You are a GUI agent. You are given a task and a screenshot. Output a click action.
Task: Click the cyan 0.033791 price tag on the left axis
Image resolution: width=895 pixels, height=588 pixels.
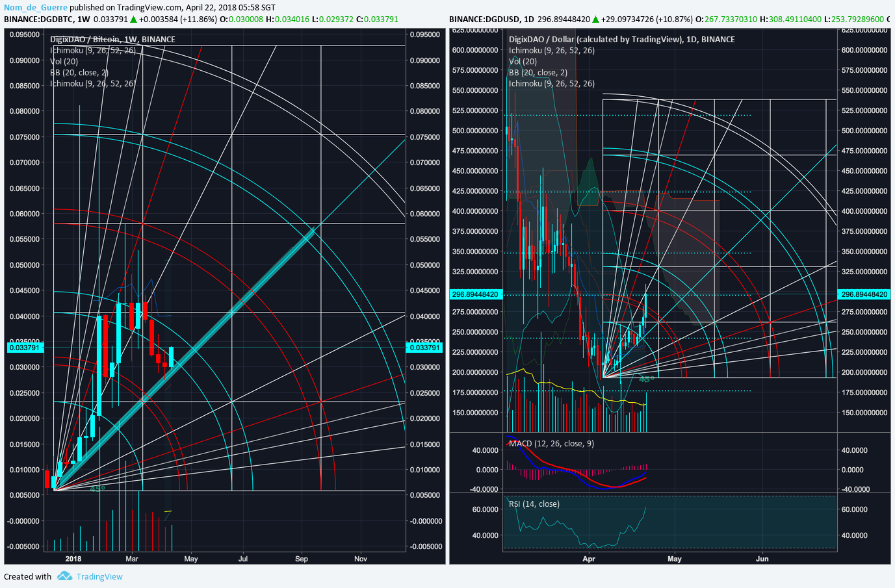point(25,348)
